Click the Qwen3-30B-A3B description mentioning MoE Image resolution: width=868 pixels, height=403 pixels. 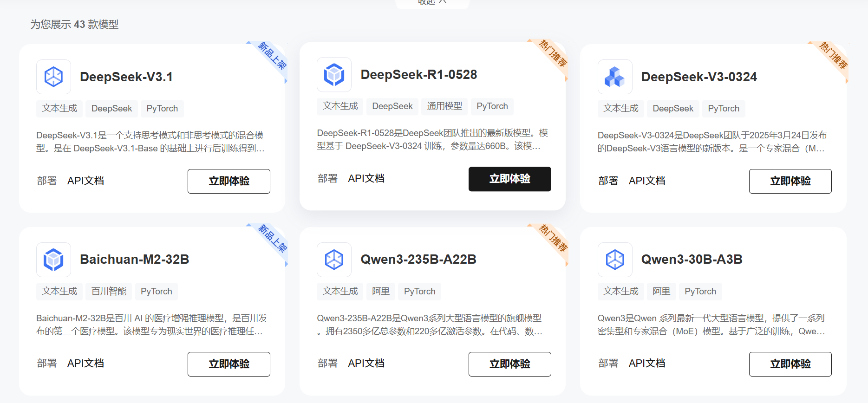(711, 325)
